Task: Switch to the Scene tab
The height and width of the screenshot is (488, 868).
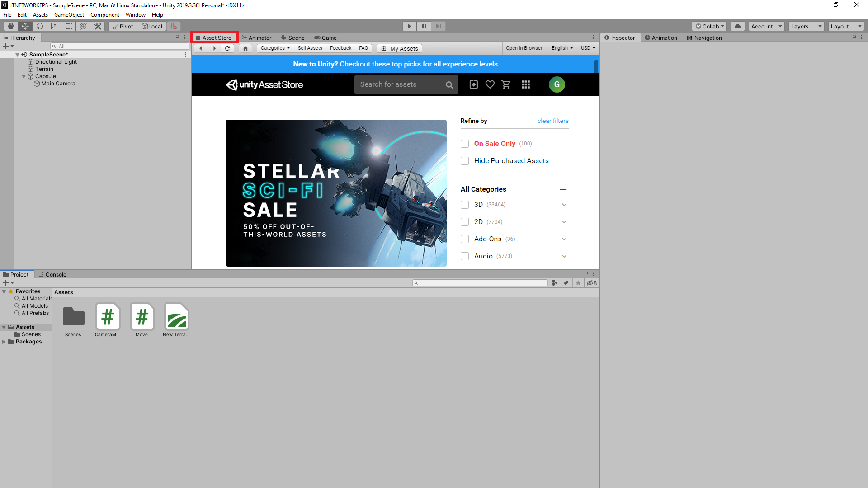Action: click(293, 38)
